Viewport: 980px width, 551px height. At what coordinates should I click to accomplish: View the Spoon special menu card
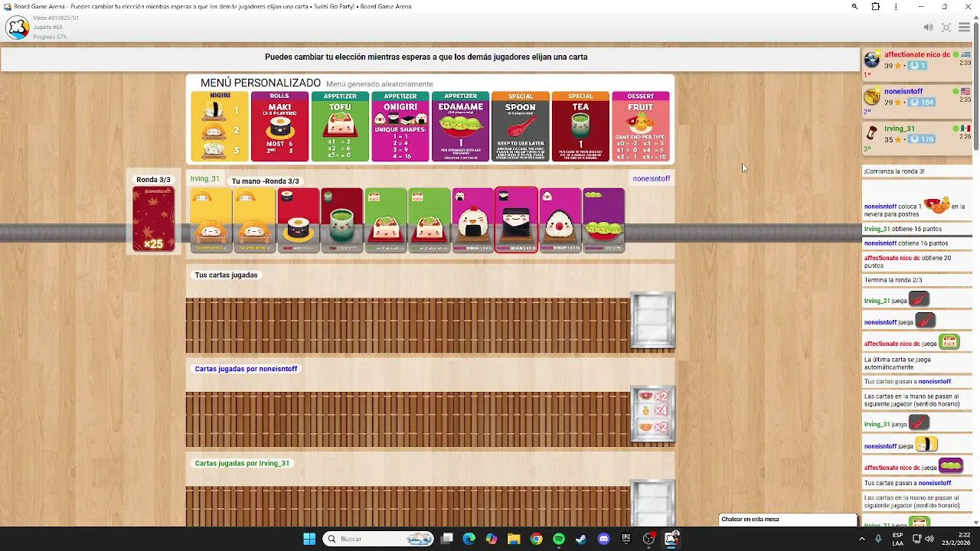521,126
